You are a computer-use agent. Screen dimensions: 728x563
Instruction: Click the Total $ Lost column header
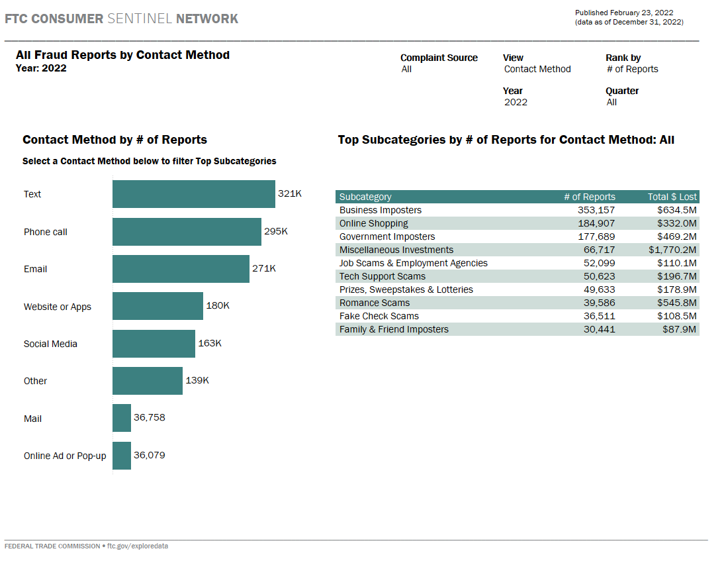(x=672, y=197)
